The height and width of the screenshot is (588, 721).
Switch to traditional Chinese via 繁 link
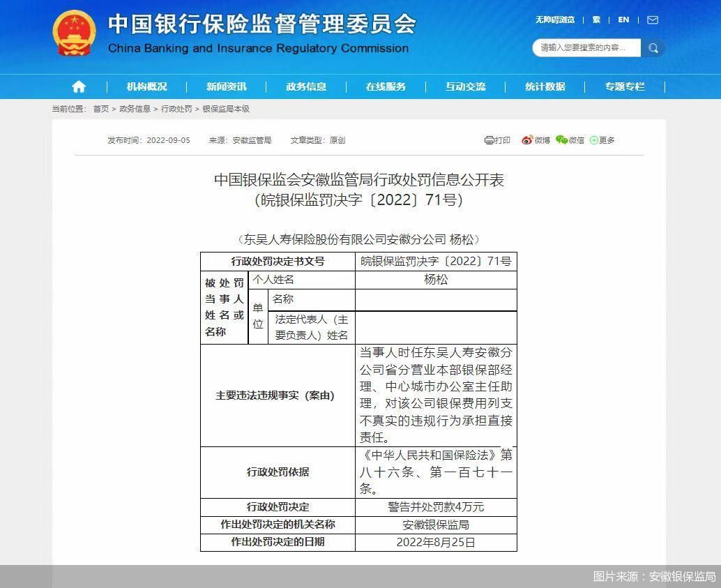click(x=597, y=20)
